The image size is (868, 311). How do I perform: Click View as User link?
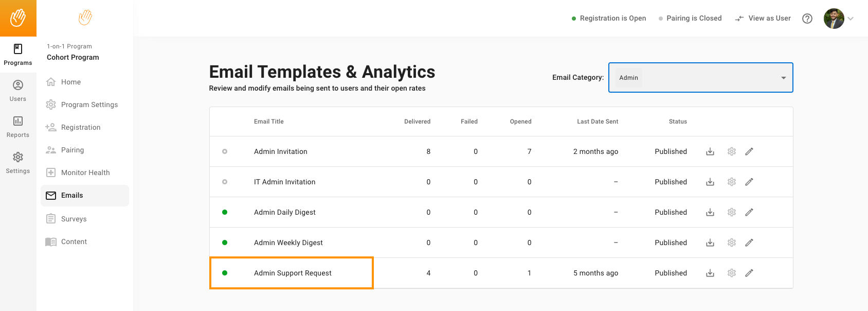(763, 19)
